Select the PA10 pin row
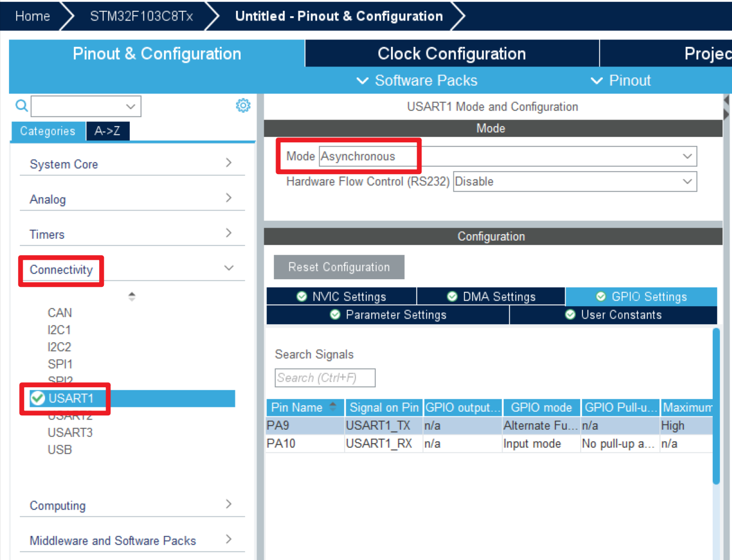The height and width of the screenshot is (560, 732). pos(489,444)
